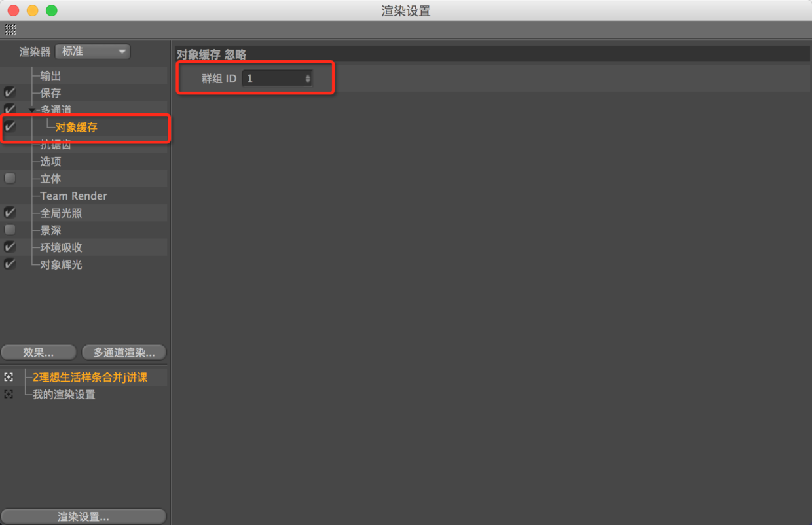Collapse the 多通道 tree arrow

pyautogui.click(x=31, y=110)
